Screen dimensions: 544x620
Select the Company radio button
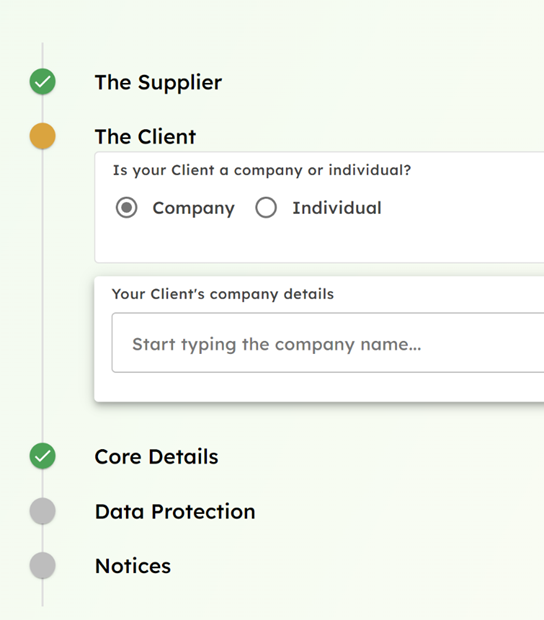coord(127,208)
